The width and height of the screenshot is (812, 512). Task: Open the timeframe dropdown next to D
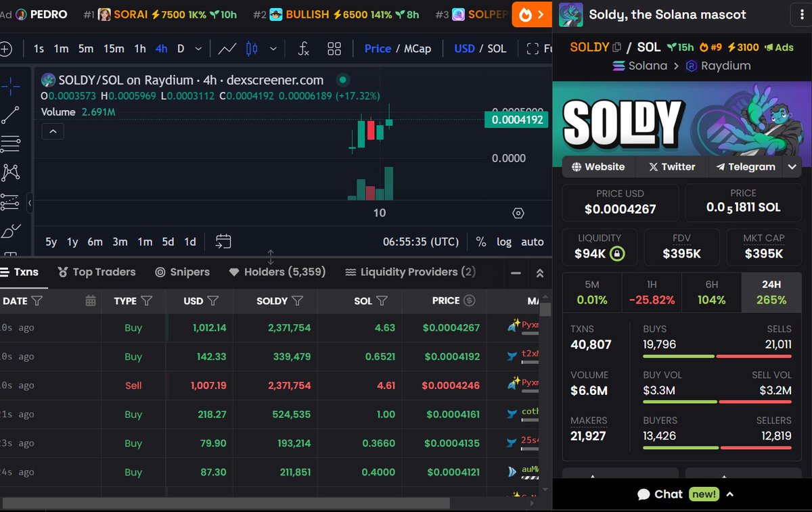pyautogui.click(x=198, y=49)
